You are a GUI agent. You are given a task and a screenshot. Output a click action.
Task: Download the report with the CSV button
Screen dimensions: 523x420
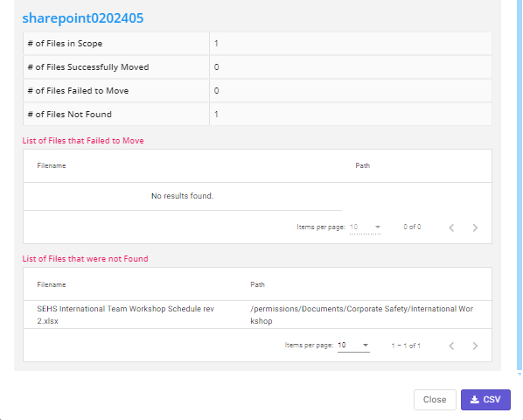(x=485, y=399)
